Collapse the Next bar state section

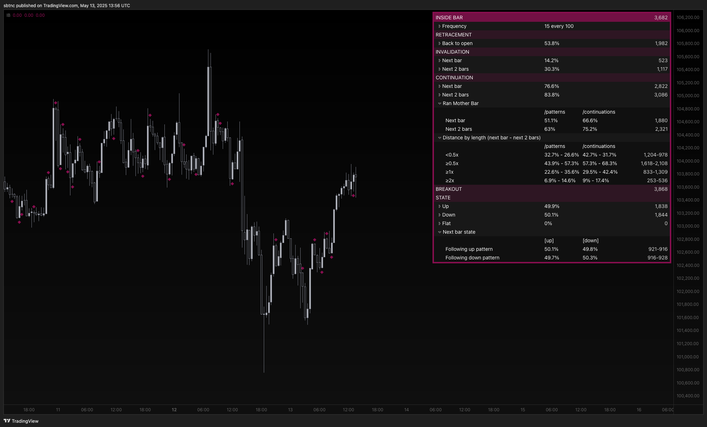click(439, 231)
